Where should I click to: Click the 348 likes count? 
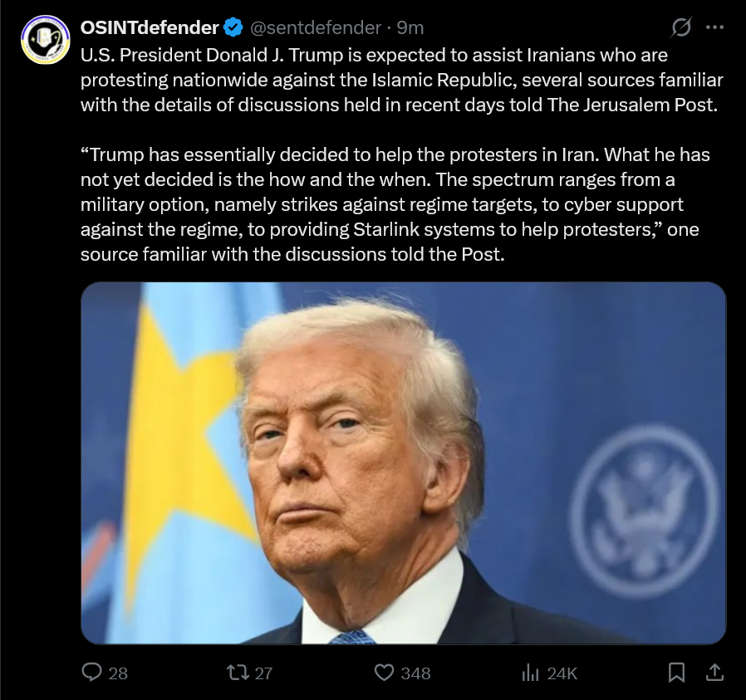(x=415, y=673)
